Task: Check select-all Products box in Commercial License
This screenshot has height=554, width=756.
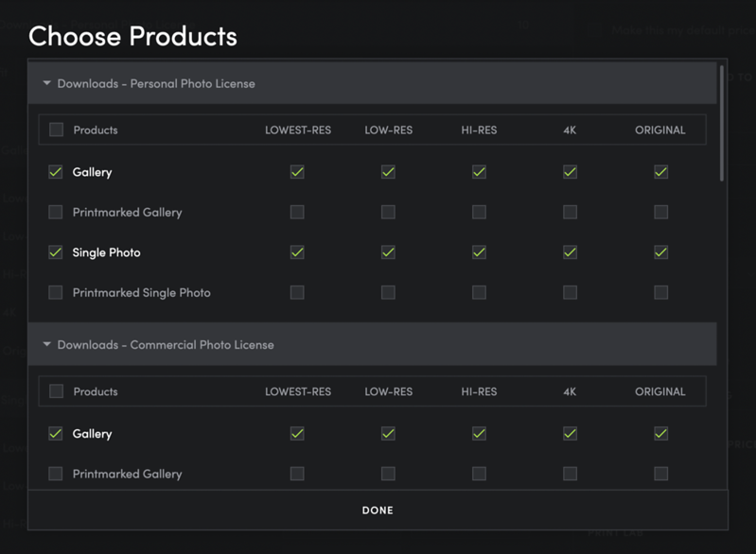Action: pos(57,391)
